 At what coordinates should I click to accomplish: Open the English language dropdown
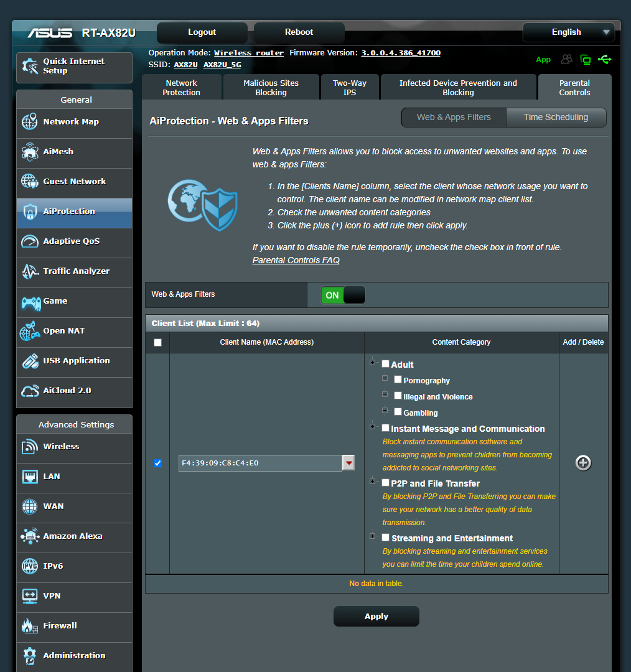[x=568, y=32]
